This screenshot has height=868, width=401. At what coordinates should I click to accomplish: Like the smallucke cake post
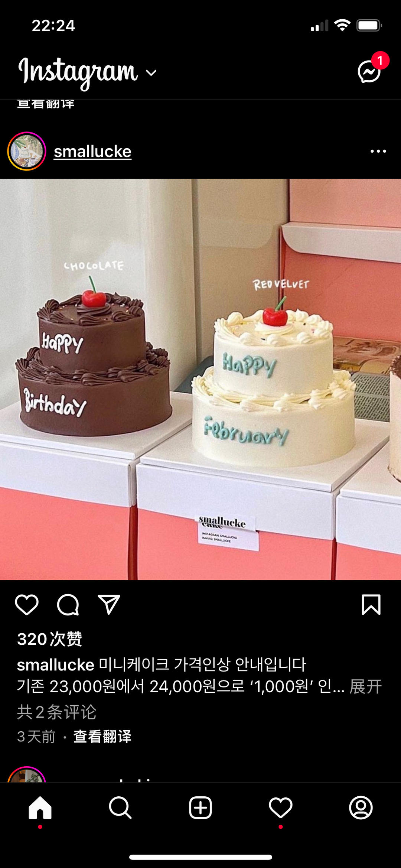[27, 605]
